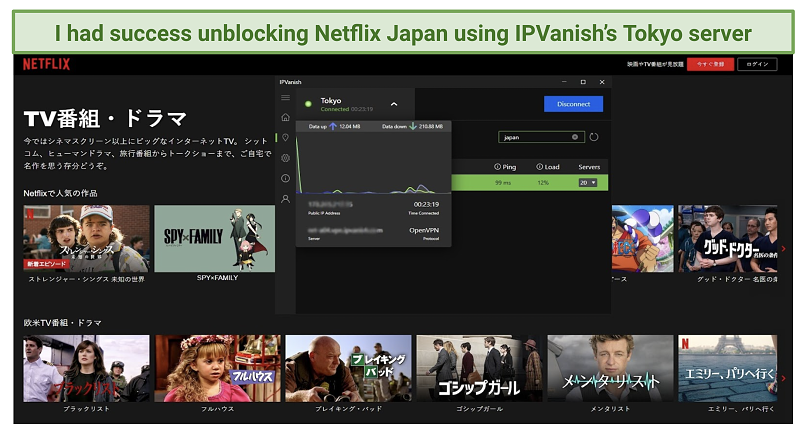Collapse the Tokyo connection details chevron
This screenshot has width=806, height=434.
point(394,104)
